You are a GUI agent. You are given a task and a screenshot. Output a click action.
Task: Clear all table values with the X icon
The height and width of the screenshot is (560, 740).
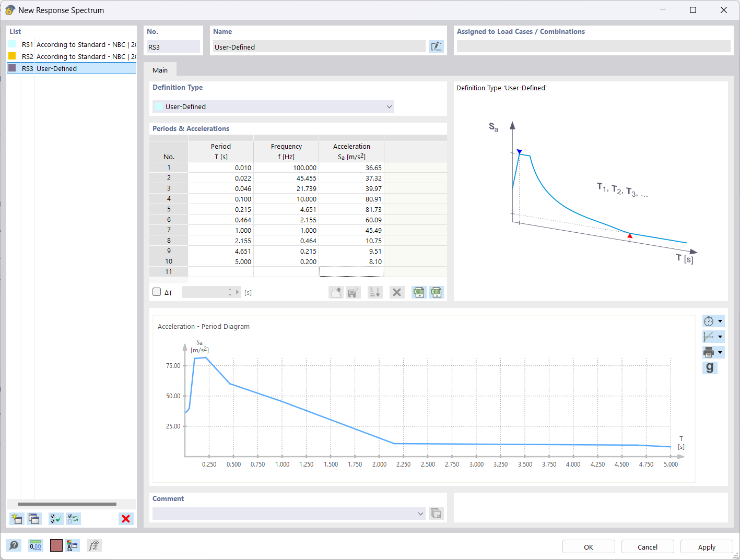coord(396,292)
